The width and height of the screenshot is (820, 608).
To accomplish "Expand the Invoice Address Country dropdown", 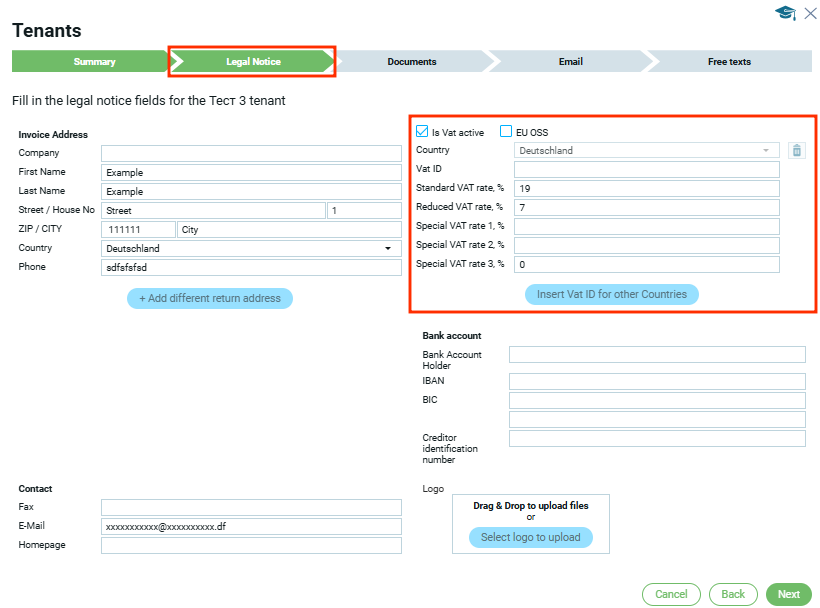I will pos(251,248).
